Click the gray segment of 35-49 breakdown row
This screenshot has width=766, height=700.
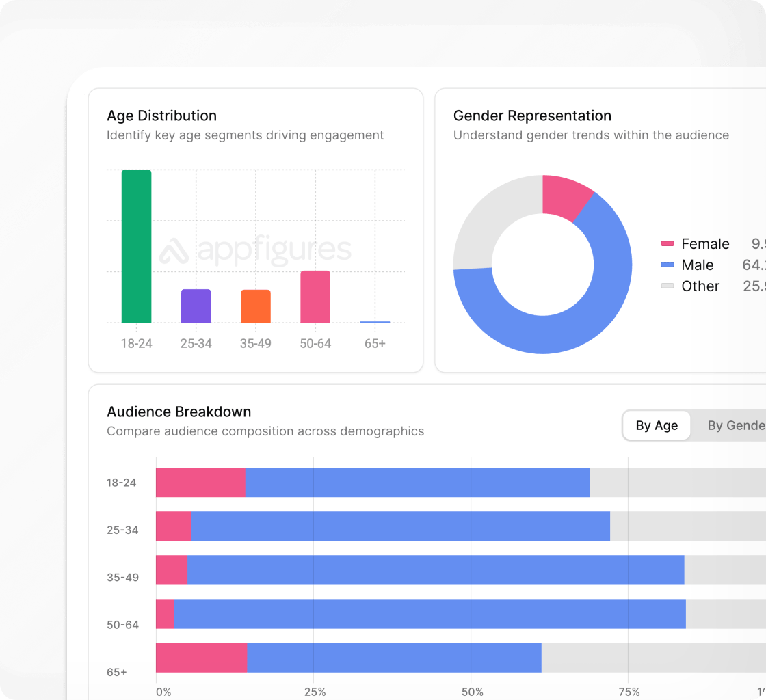(725, 569)
